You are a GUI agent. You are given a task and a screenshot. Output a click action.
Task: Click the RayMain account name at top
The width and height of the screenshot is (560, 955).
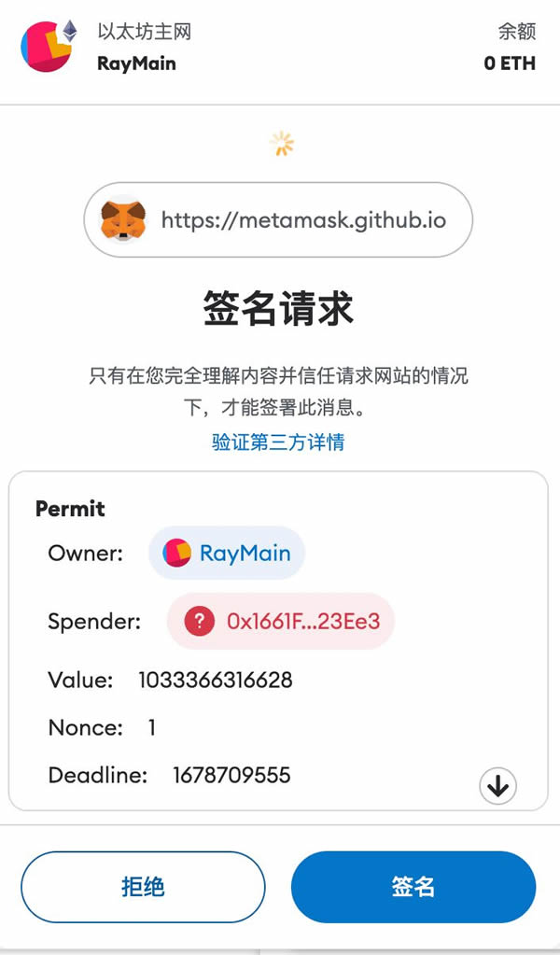(136, 63)
